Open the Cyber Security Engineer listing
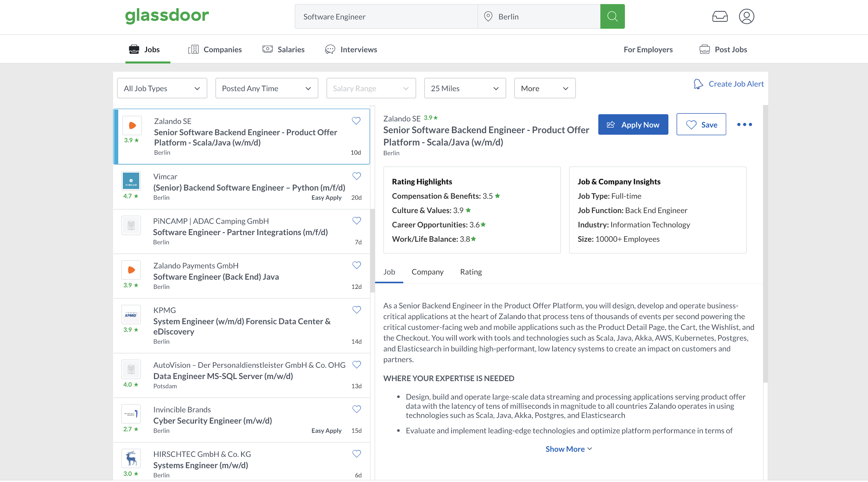This screenshot has width=868, height=482. pyautogui.click(x=242, y=420)
